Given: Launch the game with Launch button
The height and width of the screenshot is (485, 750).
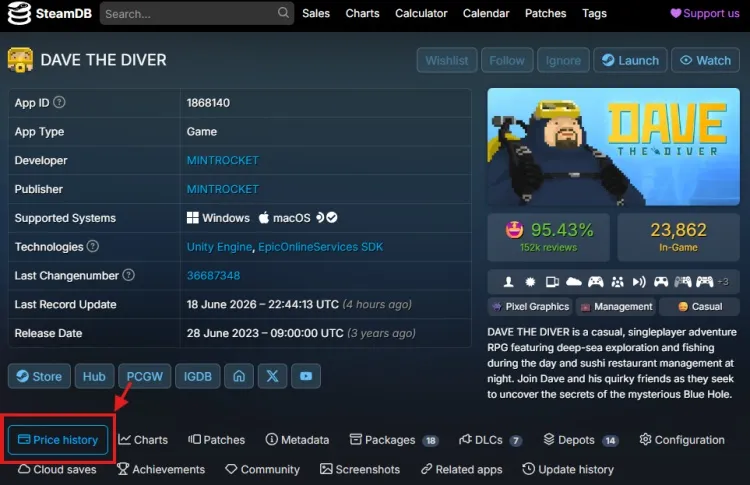Looking at the screenshot, I should pos(630,60).
